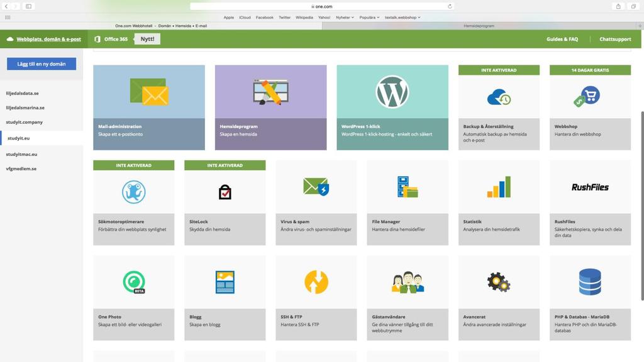This screenshot has width=644, height=362.
Task: Expand the Nyheter bookmarks dropdown
Action: pyautogui.click(x=345, y=17)
